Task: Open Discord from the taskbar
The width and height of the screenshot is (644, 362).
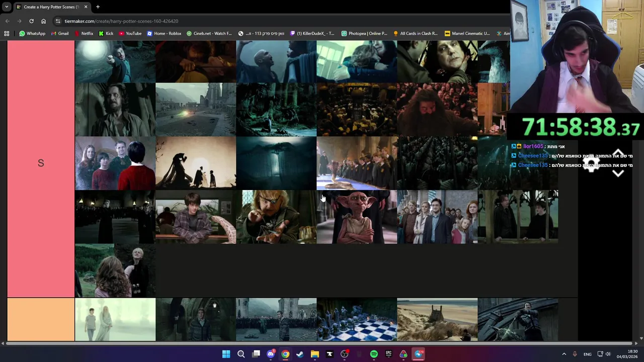Action: pyautogui.click(x=271, y=354)
